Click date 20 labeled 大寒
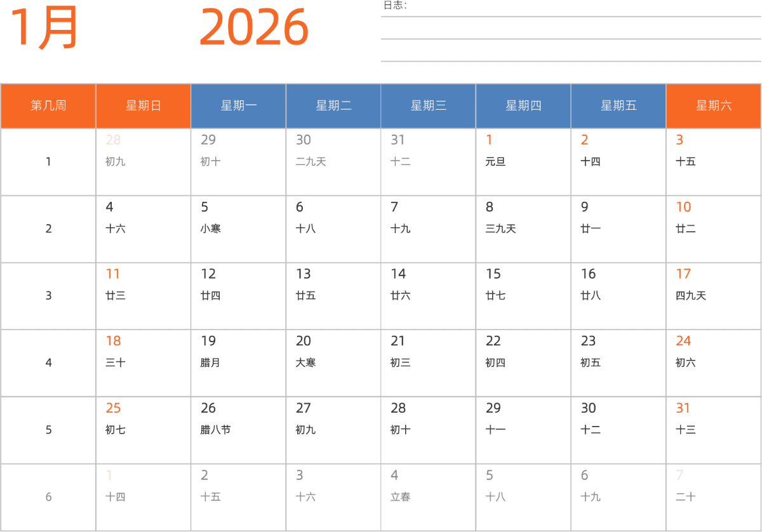The height and width of the screenshot is (532, 762). (333, 363)
